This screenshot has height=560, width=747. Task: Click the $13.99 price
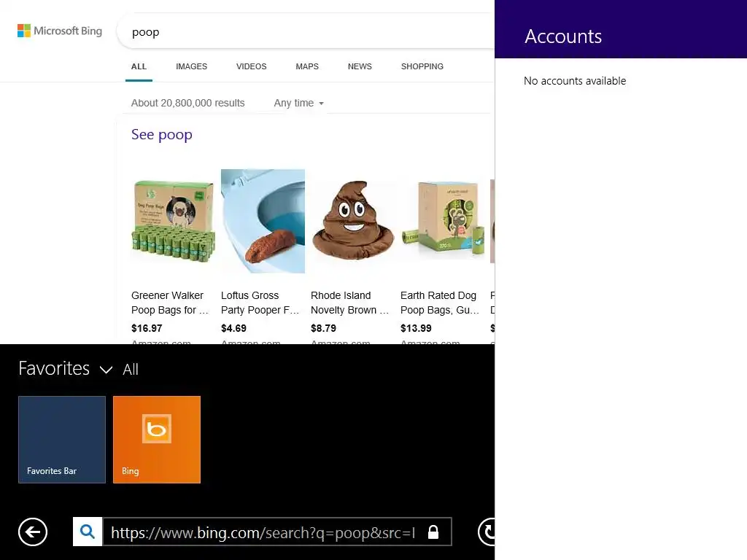416,329
